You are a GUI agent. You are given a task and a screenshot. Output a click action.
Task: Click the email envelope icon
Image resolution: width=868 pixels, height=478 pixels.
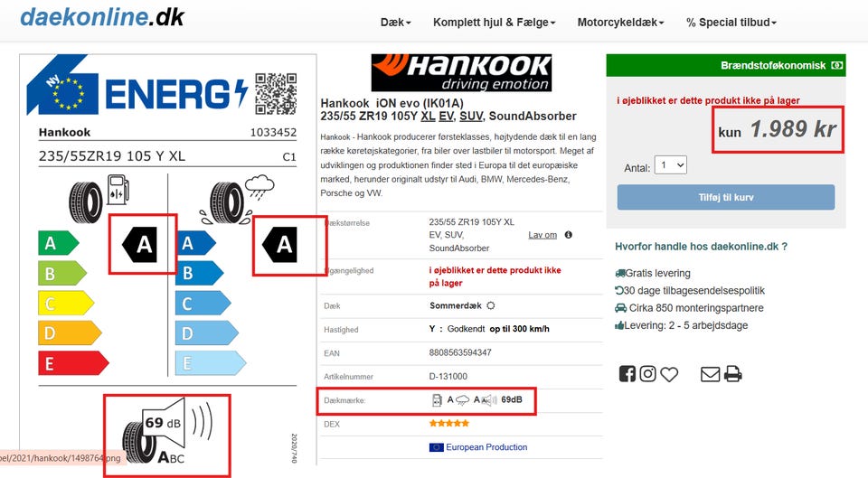pos(711,375)
